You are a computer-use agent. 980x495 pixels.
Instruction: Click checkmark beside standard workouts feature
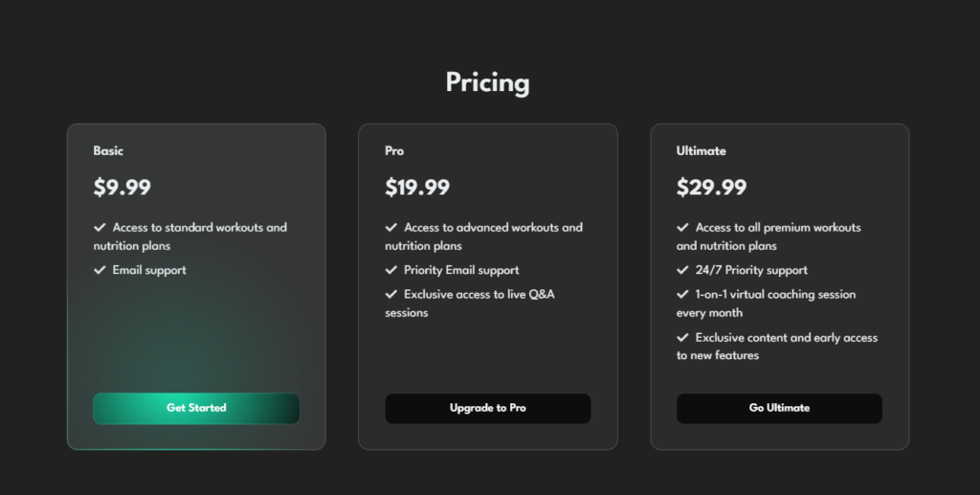100,228
